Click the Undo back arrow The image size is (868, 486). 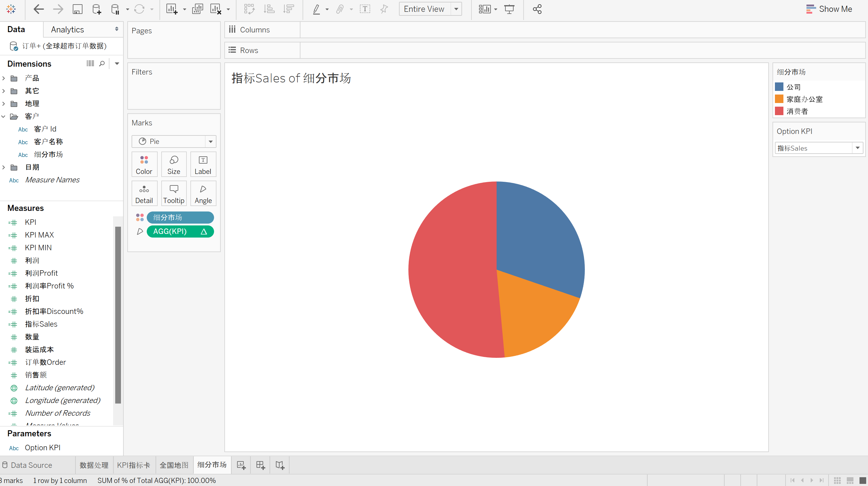39,9
